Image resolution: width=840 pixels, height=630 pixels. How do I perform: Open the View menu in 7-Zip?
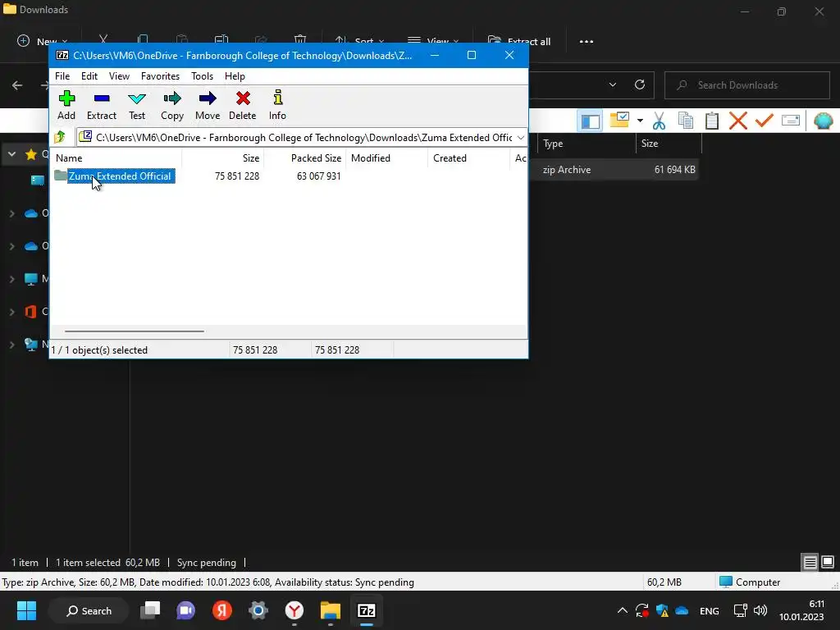click(x=119, y=76)
